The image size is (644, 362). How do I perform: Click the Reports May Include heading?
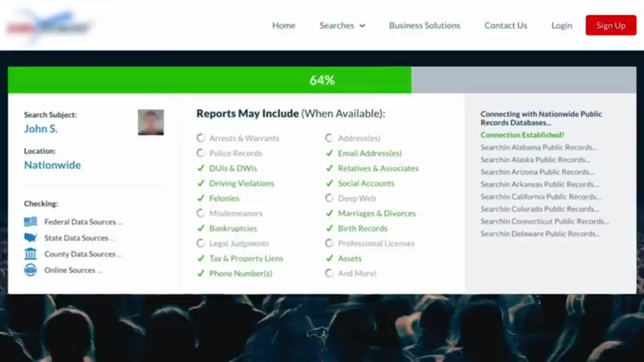(291, 114)
